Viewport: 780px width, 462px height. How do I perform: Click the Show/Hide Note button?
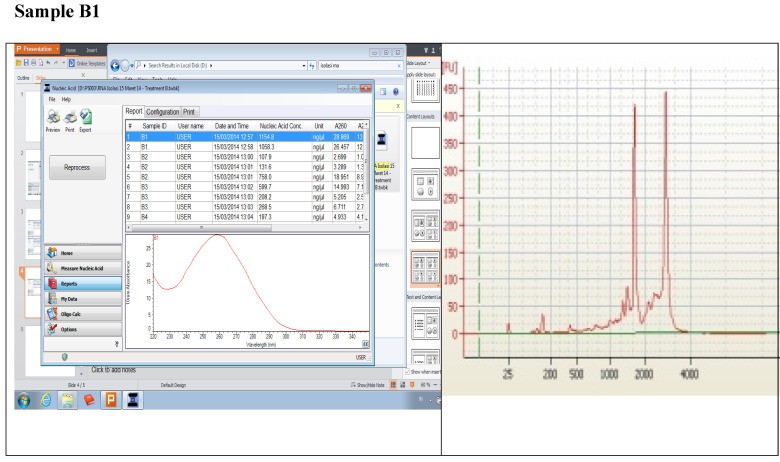[368, 385]
